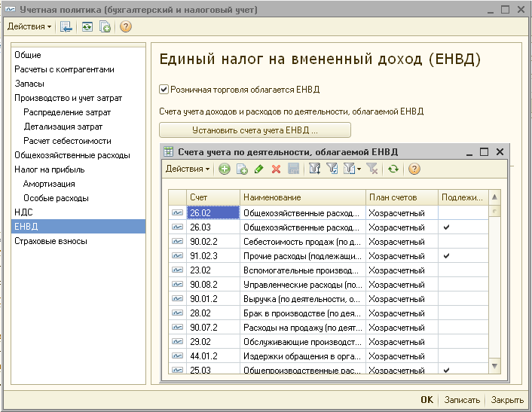This screenshot has height=412, width=532.
Task: Click Установить счета учета ЕНВД button
Action: pyautogui.click(x=255, y=130)
